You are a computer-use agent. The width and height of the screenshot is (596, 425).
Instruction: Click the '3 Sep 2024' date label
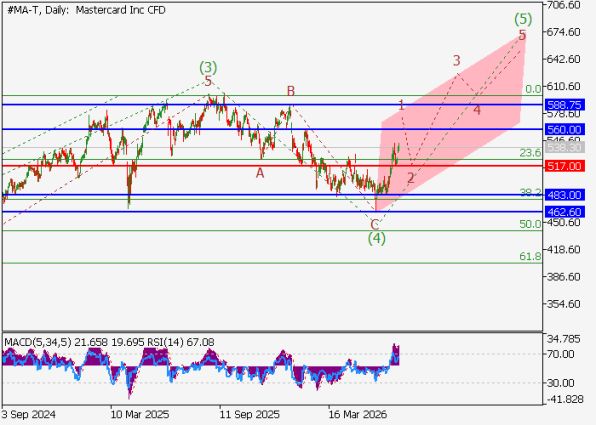pos(29,414)
